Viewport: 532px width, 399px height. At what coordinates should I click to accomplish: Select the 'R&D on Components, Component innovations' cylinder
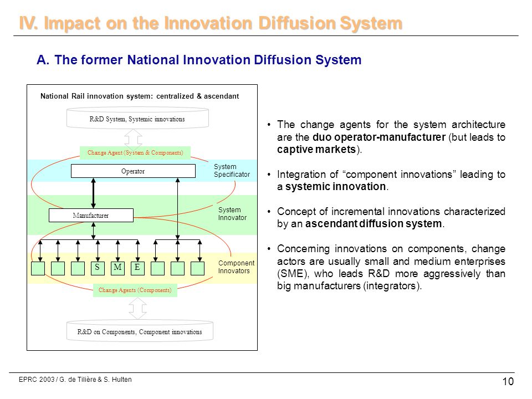(x=140, y=331)
